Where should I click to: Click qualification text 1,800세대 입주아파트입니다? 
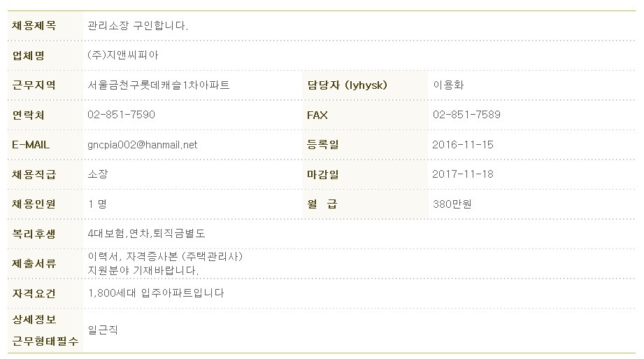[x=156, y=293]
